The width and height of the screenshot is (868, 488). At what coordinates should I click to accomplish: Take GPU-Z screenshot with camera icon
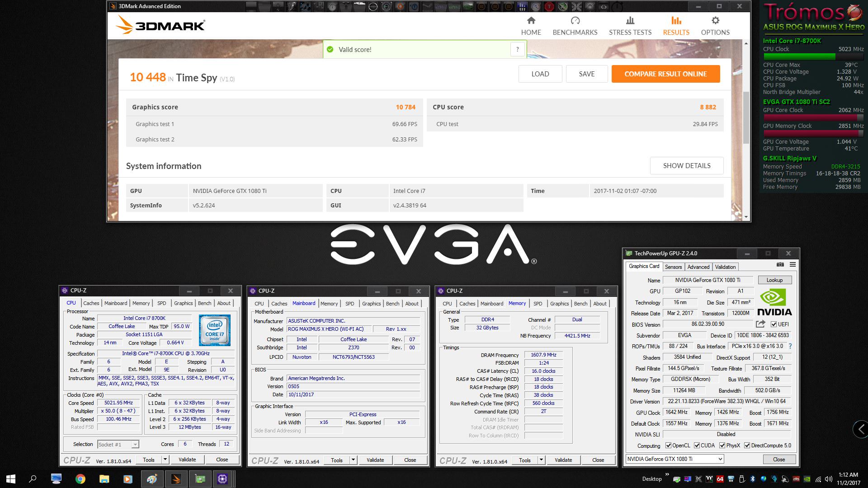click(780, 265)
